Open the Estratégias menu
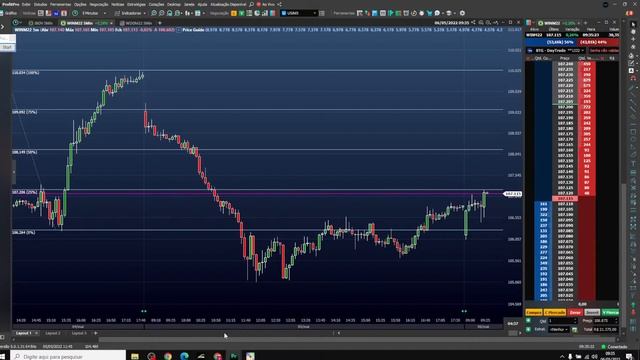 [136, 4]
